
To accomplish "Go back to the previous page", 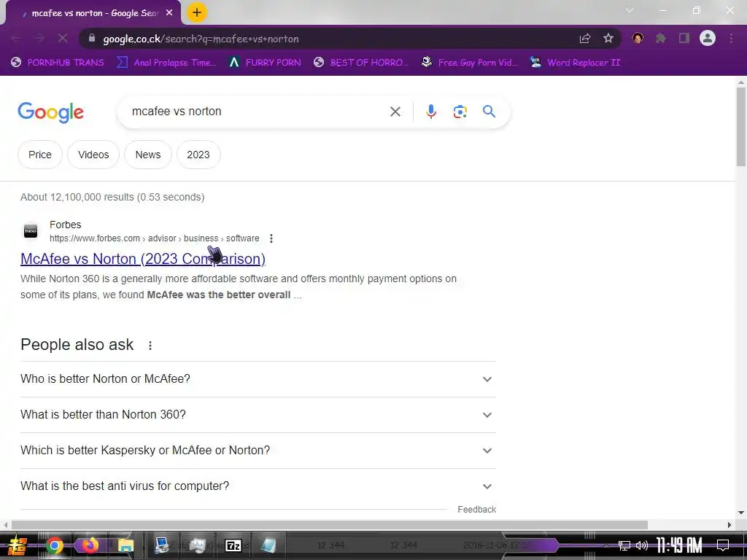I will pyautogui.click(x=16, y=39).
